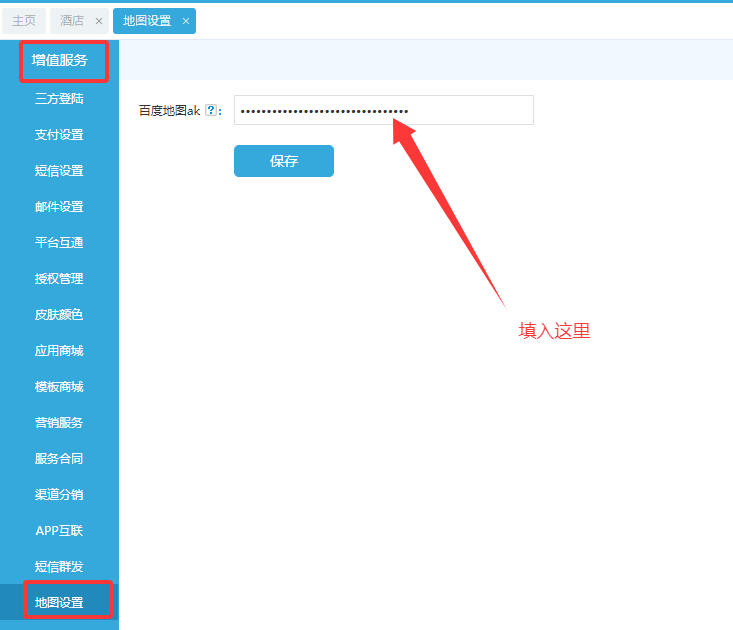733x630 pixels.
Task: Go to 邮件设置 in sidebar
Action: click(59, 207)
